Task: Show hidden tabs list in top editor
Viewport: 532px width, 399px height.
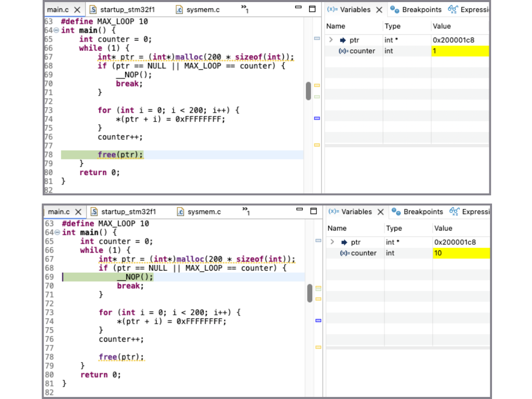Action: pos(245,8)
